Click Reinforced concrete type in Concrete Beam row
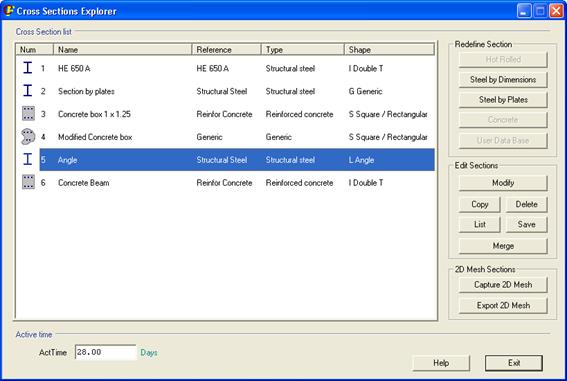Viewport: 567px width, 381px height. pyautogui.click(x=299, y=183)
